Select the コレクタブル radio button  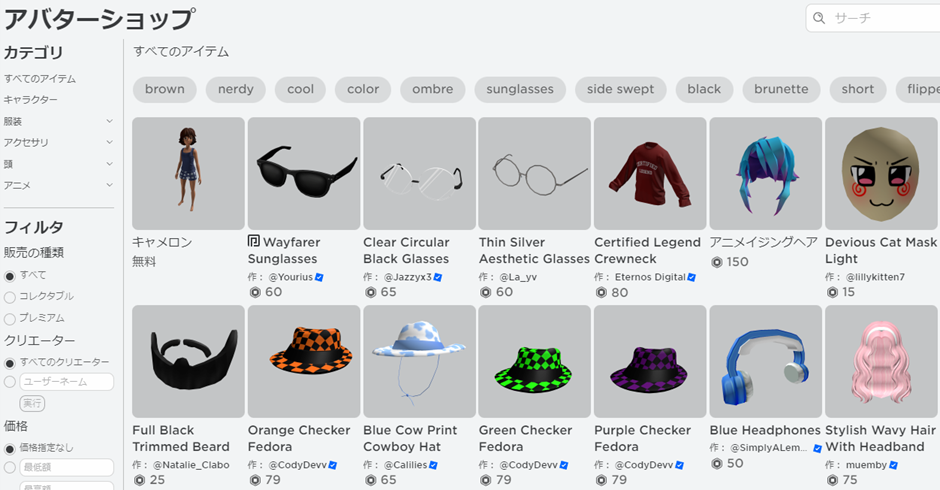tap(10, 297)
